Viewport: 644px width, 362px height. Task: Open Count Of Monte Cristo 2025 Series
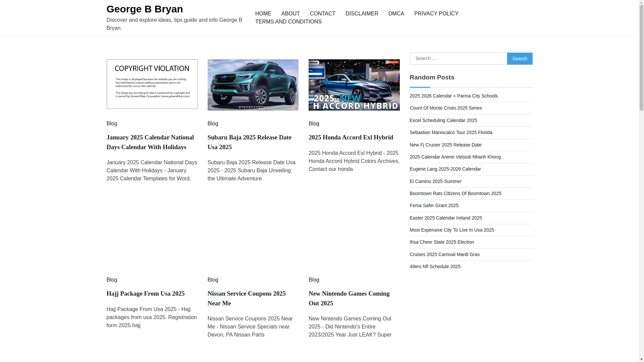coord(446,108)
